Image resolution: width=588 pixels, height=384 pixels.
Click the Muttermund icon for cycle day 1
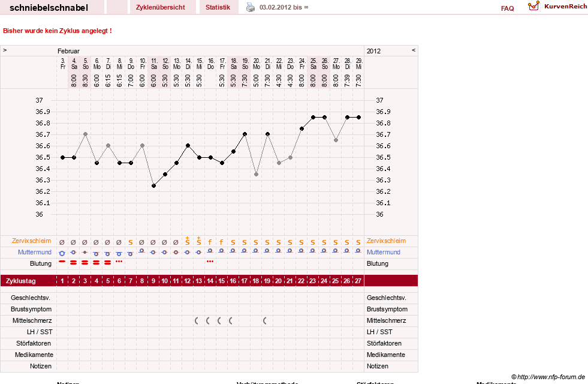click(x=62, y=253)
